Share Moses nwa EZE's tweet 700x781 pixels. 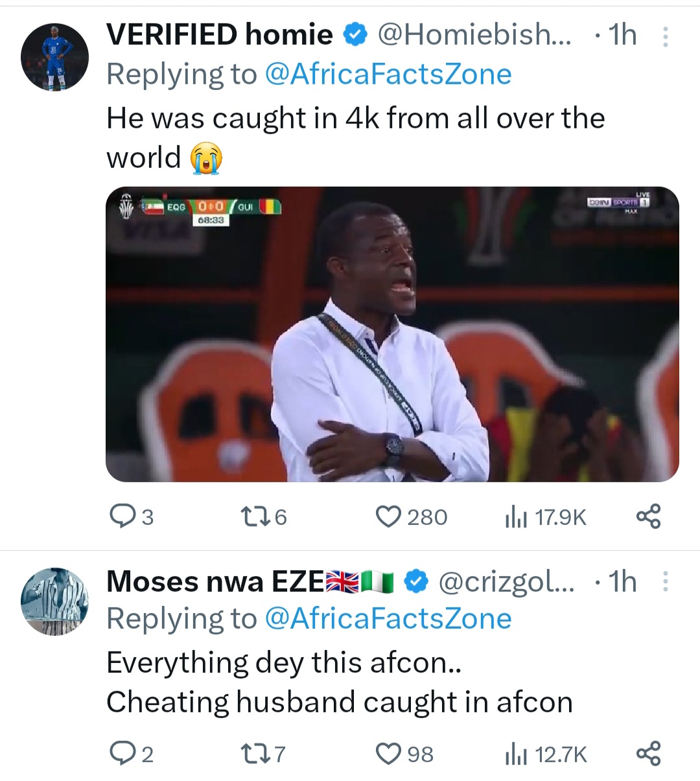tap(648, 754)
